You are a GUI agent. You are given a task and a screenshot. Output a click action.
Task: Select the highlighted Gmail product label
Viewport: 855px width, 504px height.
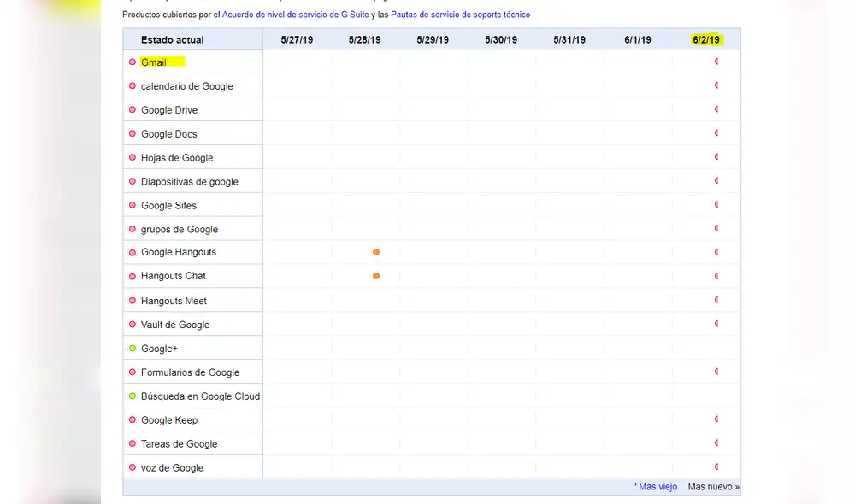tap(155, 62)
